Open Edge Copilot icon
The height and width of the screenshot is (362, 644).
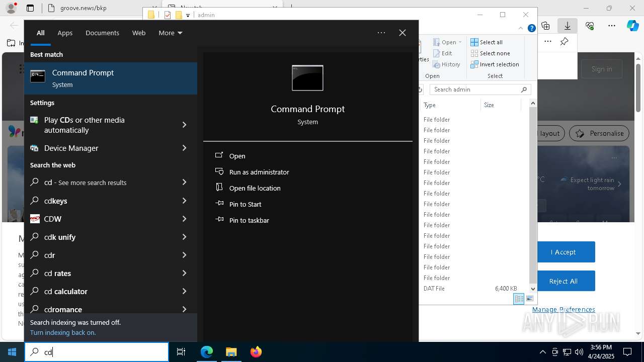coord(632,26)
